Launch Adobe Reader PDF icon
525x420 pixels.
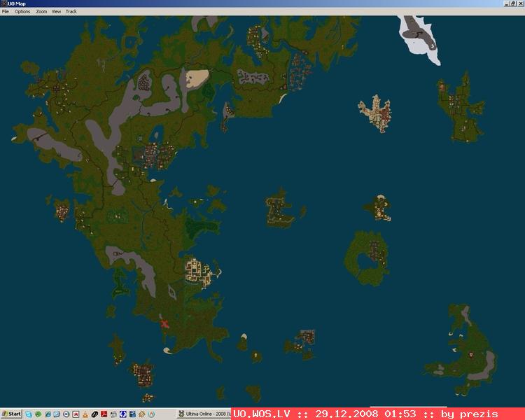[104, 414]
